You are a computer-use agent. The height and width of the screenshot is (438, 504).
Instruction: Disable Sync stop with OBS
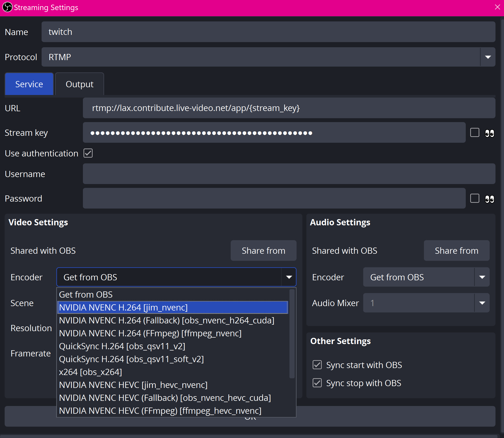(317, 383)
